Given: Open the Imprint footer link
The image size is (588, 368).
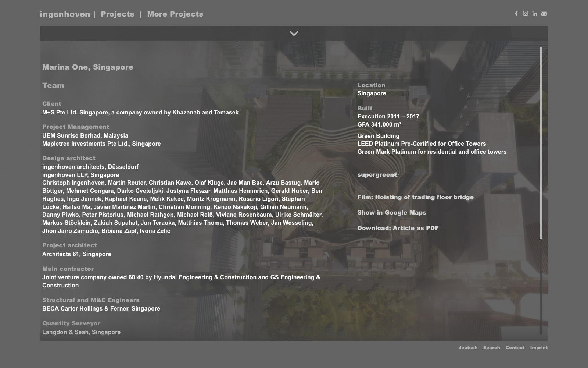Looking at the screenshot, I should (539, 348).
